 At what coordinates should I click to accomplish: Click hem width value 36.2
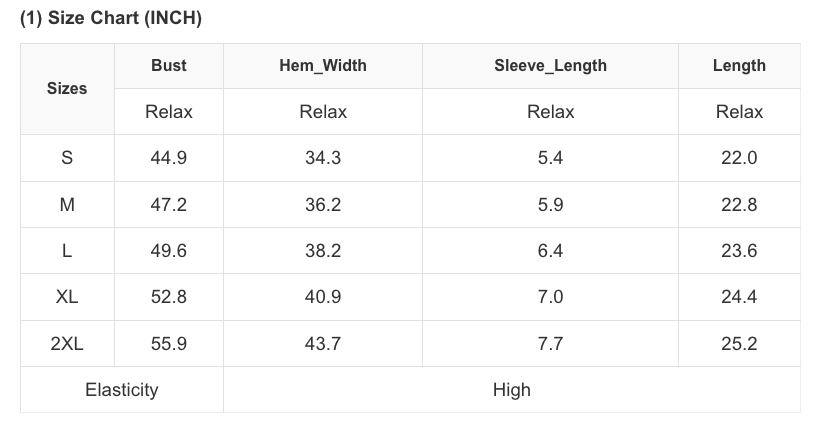pyautogui.click(x=323, y=204)
